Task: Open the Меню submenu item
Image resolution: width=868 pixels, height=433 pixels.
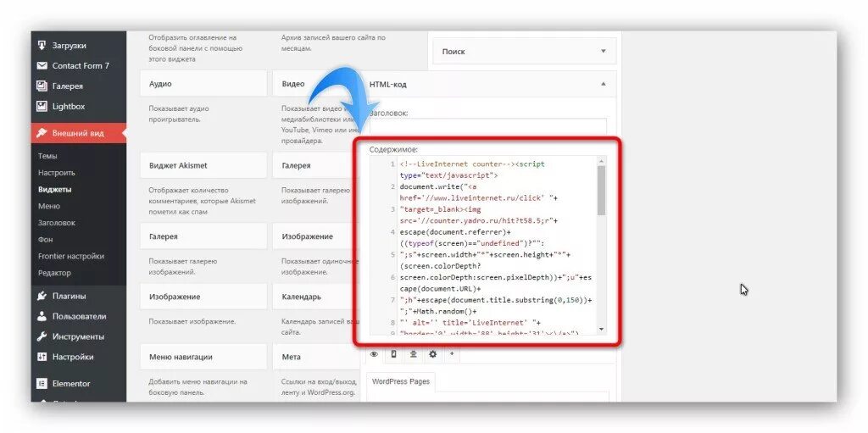Action: coord(49,206)
